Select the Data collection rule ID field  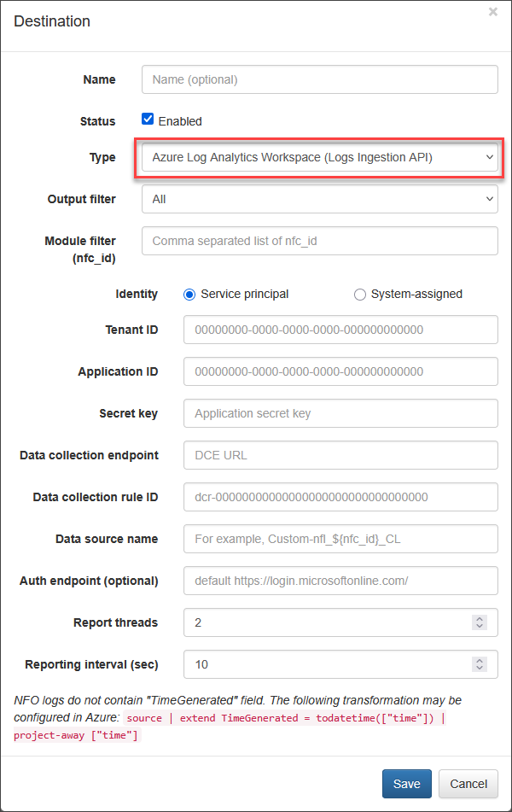[x=340, y=497]
